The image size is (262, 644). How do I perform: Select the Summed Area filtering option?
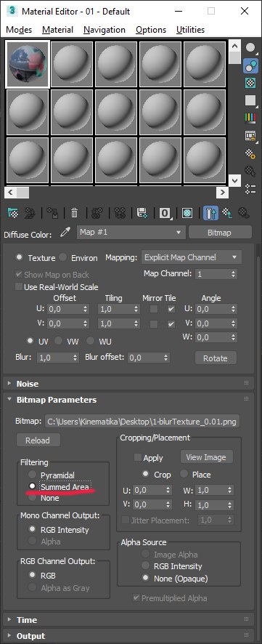point(32,486)
